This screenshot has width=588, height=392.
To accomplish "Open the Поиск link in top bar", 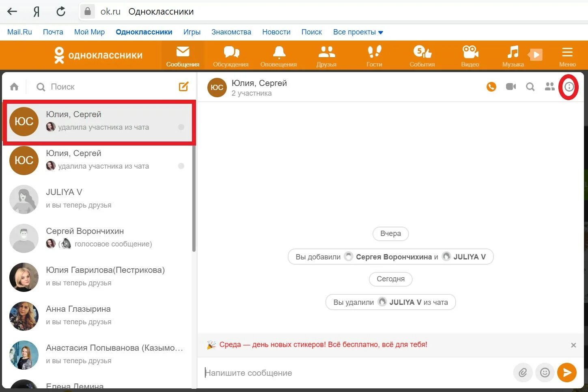I will [x=312, y=32].
